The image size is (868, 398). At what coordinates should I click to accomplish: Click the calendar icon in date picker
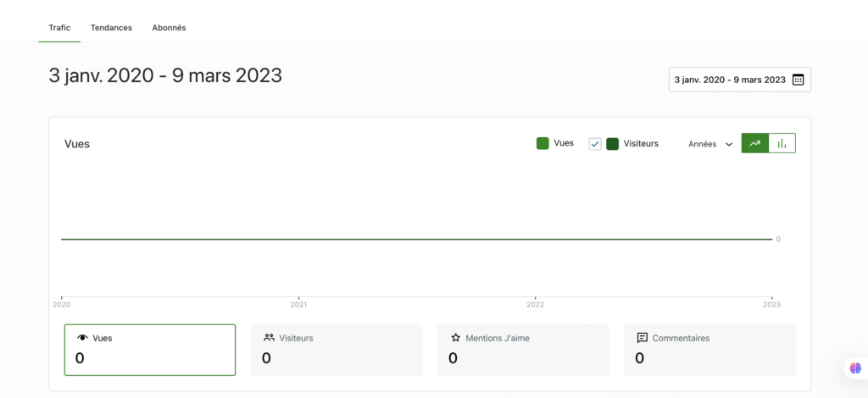(798, 80)
